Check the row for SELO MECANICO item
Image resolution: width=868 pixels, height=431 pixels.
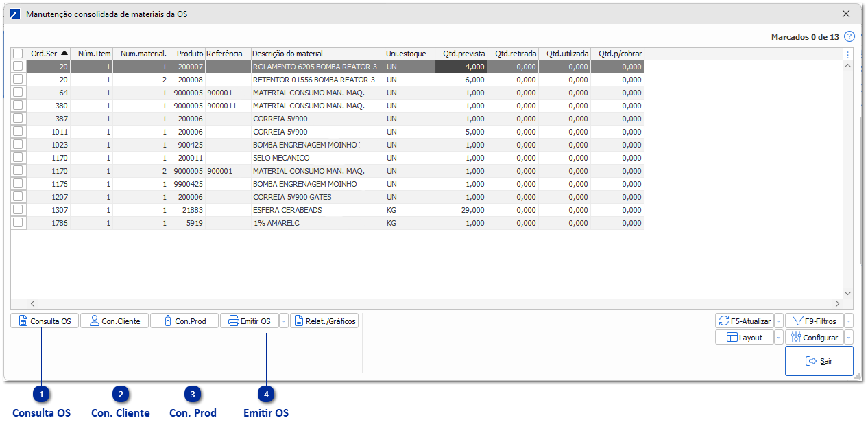coord(18,157)
